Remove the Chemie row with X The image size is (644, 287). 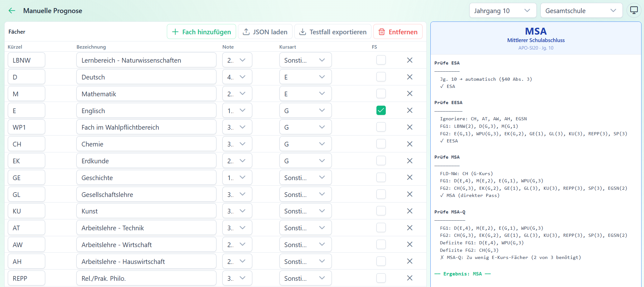click(410, 144)
